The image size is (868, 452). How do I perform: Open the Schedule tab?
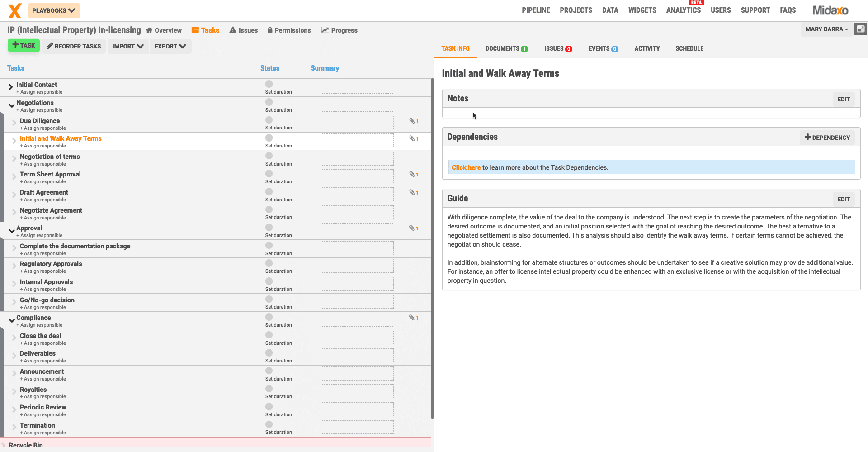(689, 48)
